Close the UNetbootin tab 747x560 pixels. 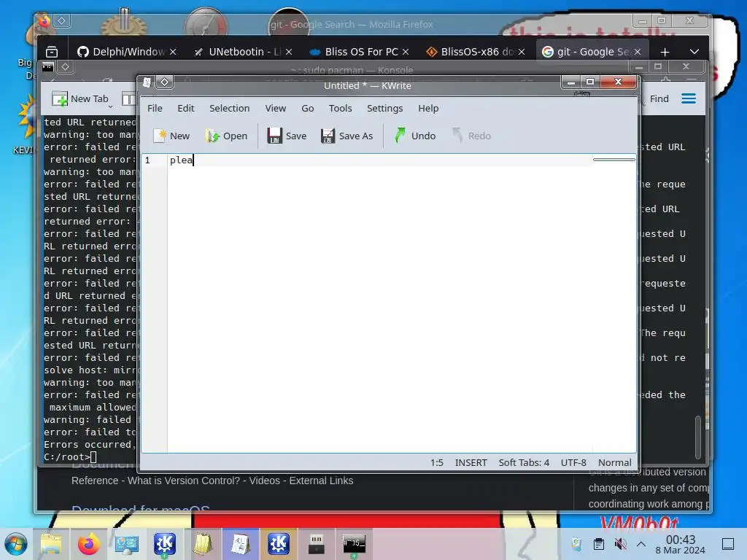tap(289, 52)
